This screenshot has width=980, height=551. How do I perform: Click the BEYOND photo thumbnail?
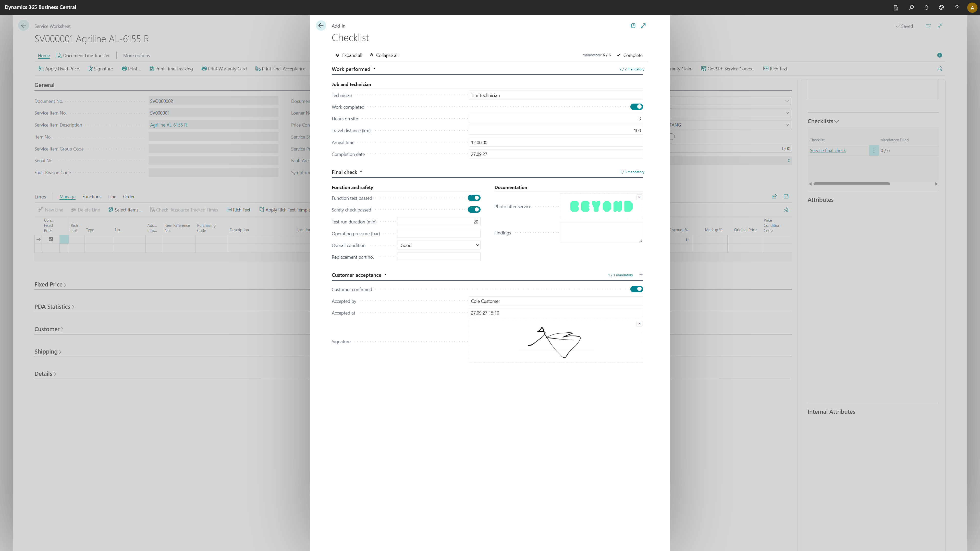pyautogui.click(x=601, y=206)
